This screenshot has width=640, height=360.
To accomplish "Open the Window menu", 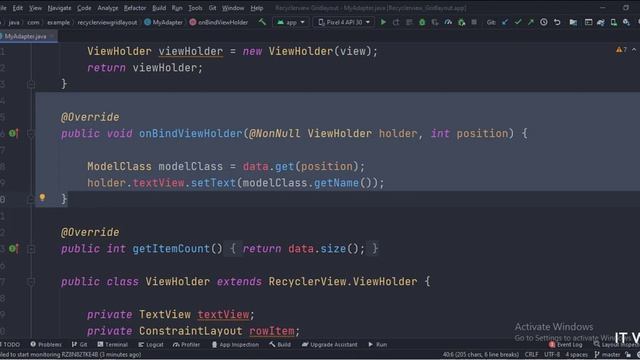I will coord(233,8).
